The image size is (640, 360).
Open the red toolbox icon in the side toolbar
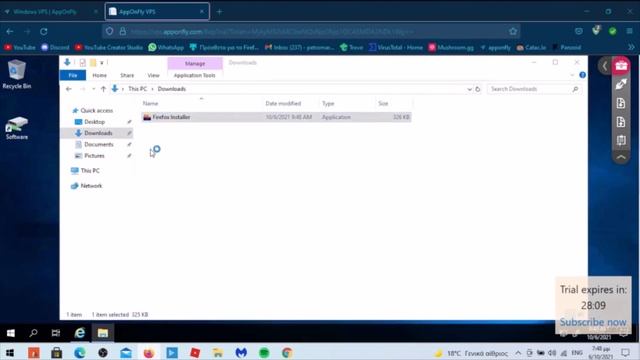click(x=621, y=65)
